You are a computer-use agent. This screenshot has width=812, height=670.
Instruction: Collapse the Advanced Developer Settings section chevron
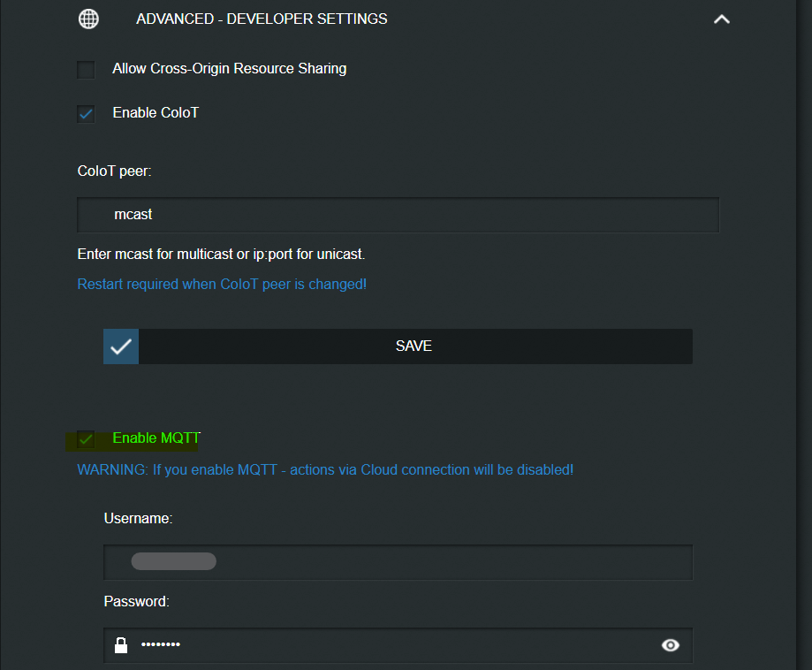(721, 19)
